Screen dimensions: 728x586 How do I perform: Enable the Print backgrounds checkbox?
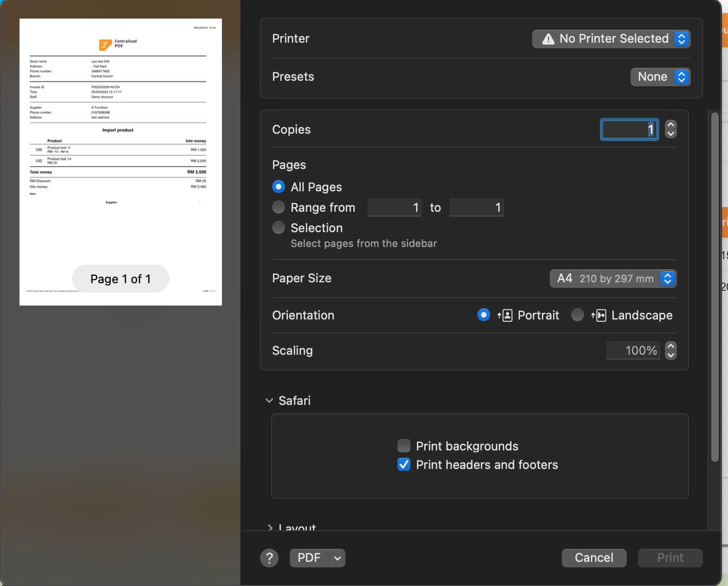click(404, 446)
